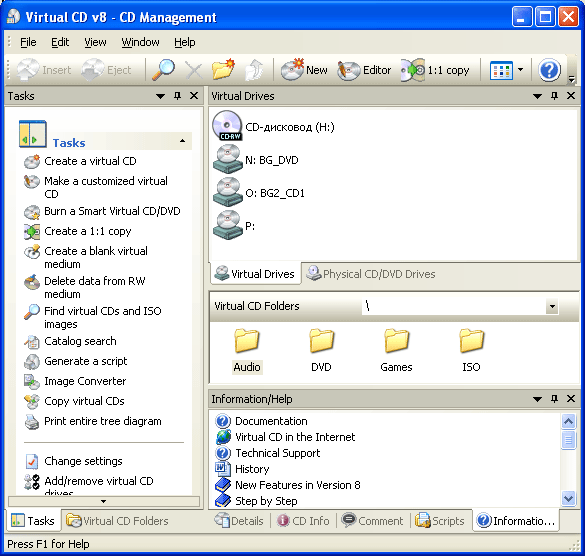Open Virtual Drives panel dropdown menu arrow
Viewport: 585px width, 556px height.
point(537,96)
